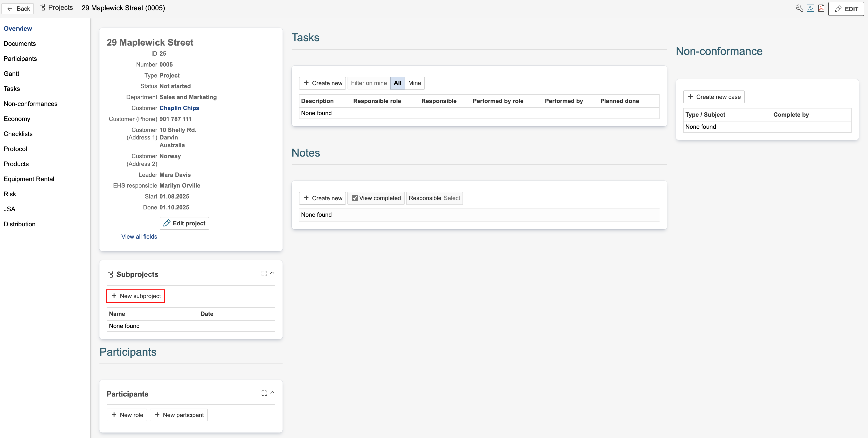Switch task filter to Mine

pos(414,83)
